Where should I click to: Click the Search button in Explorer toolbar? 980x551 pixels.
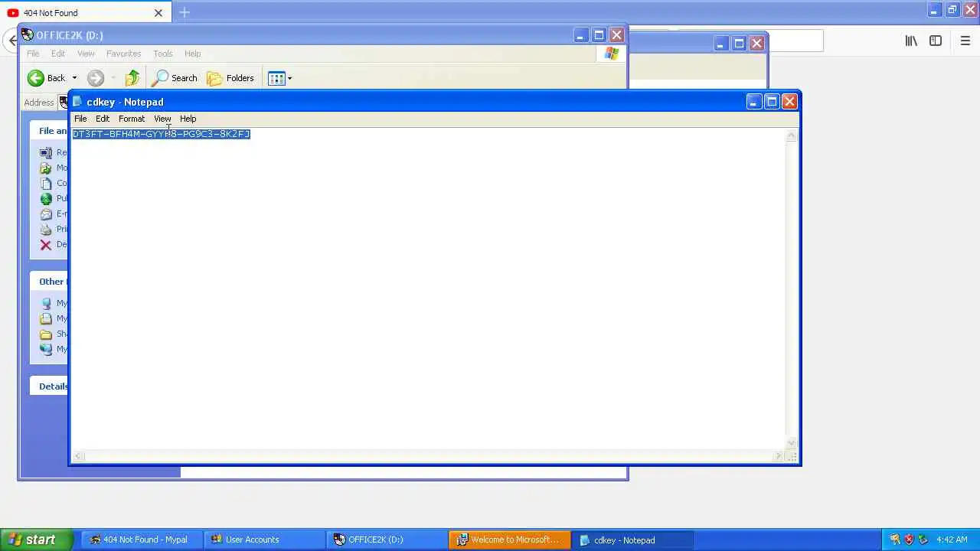[x=175, y=78]
